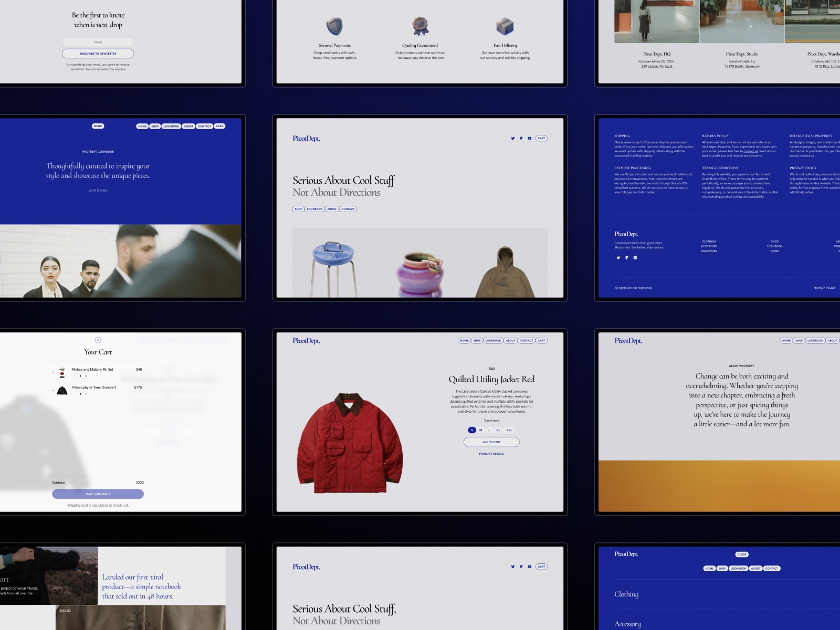Open the YouTube icon in the shop header
This screenshot has width=840, height=630.
click(530, 138)
